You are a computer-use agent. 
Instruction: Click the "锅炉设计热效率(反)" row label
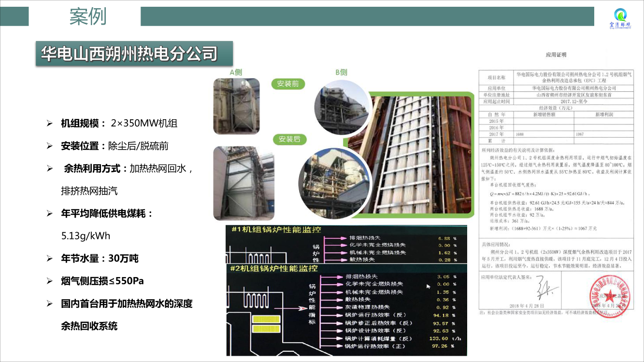tap(376, 331)
